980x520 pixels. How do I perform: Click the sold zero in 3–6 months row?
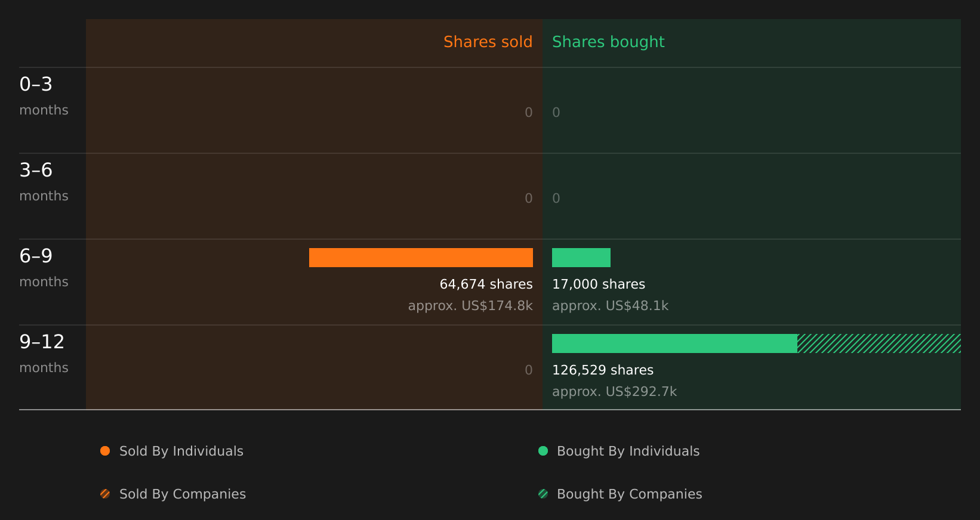tap(529, 199)
